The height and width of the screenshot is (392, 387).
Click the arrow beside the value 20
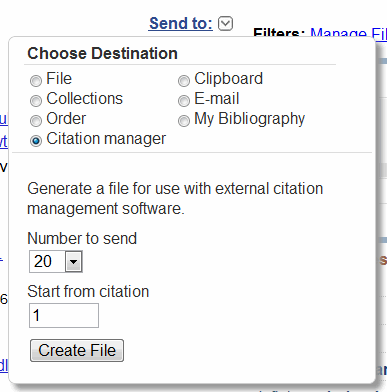tap(74, 262)
